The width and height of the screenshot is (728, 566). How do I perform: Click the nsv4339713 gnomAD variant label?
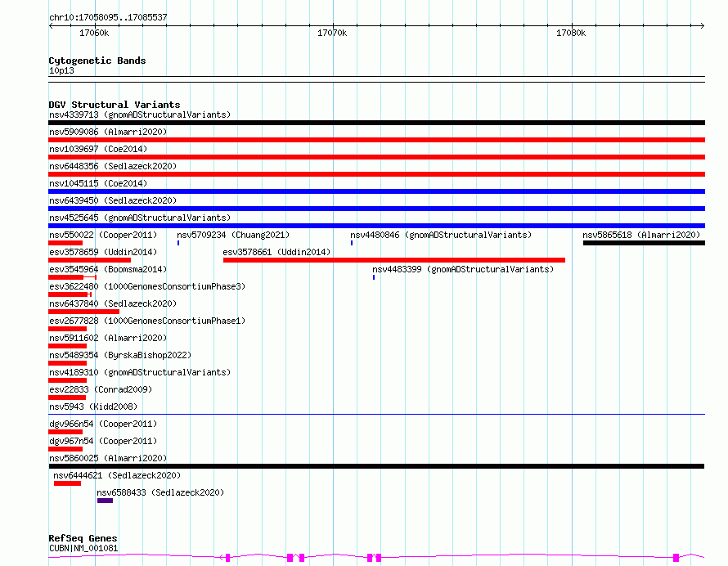140,115
